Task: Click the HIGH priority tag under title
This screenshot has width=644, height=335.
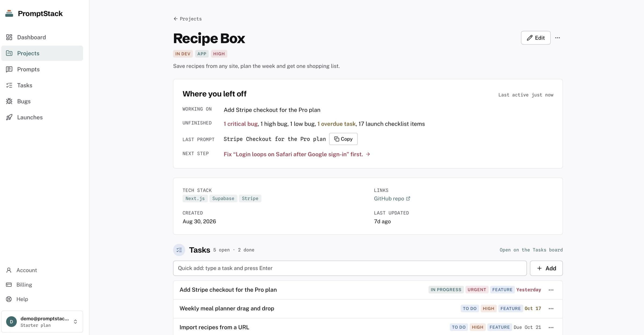Action: [219, 54]
